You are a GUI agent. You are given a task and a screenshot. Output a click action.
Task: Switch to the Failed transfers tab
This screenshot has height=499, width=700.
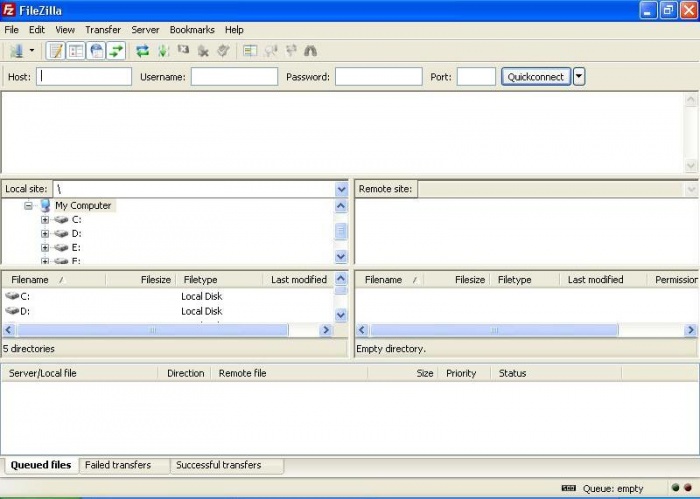pos(118,465)
